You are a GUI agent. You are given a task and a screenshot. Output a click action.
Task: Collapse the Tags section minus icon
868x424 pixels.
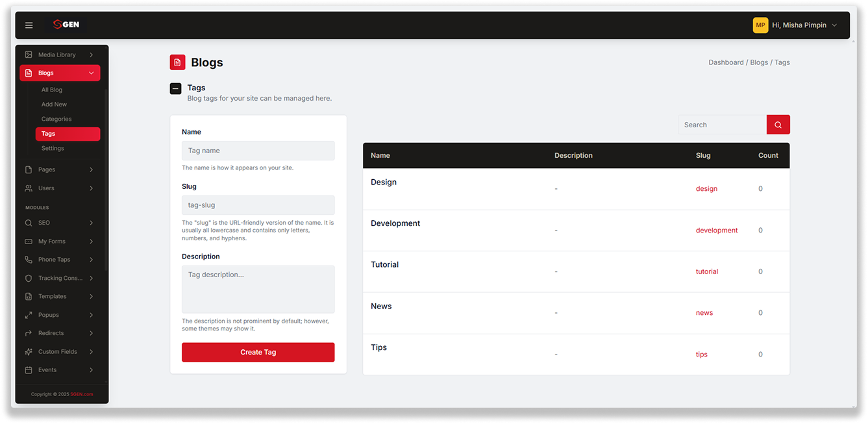(x=175, y=88)
